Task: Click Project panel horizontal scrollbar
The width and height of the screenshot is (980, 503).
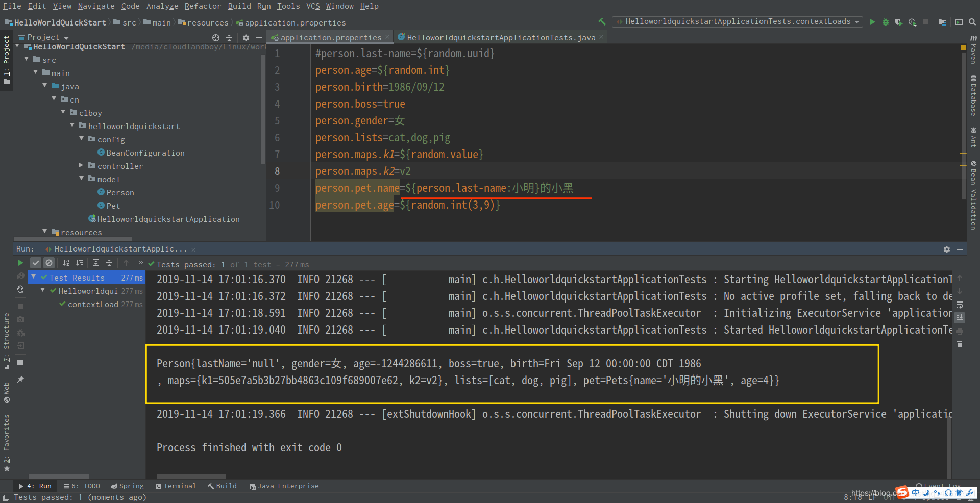Action: tap(72, 238)
